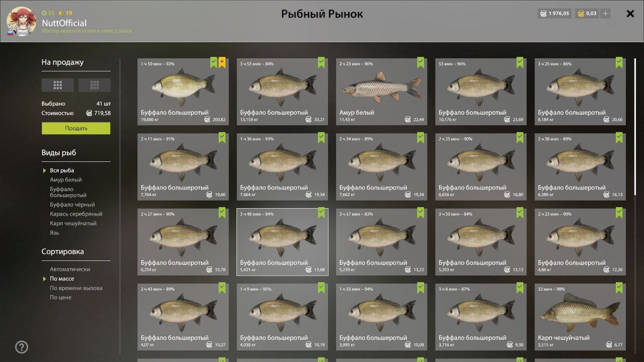Image resolution: width=644 pixels, height=362 pixels.
Task: Click the star badge on 19,886 kg buffalo
Action: pos(222,63)
